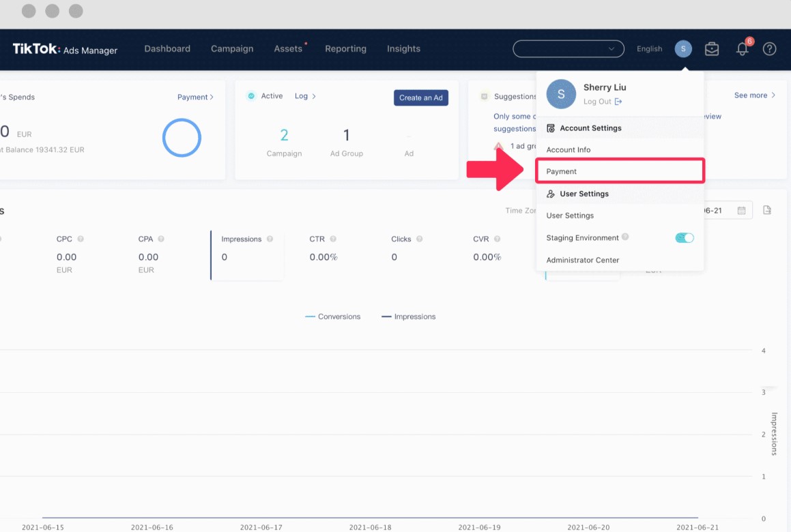Toggle the Staging Environment switch
791x532 pixels.
[684, 238]
